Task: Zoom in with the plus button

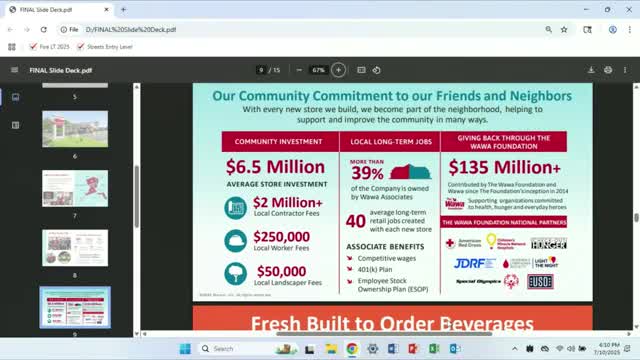Action: pyautogui.click(x=338, y=70)
